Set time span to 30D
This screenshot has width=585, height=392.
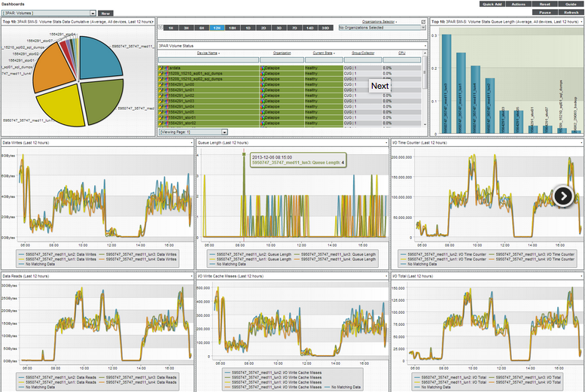324,28
